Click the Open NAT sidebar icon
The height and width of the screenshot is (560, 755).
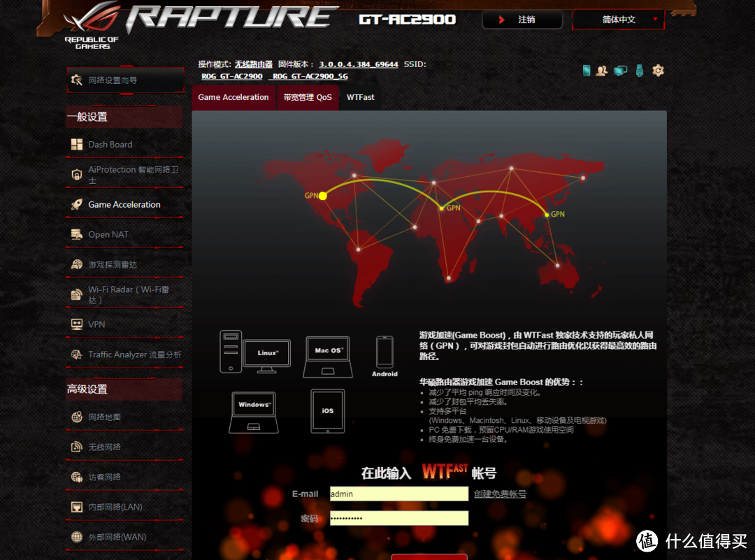coord(77,234)
